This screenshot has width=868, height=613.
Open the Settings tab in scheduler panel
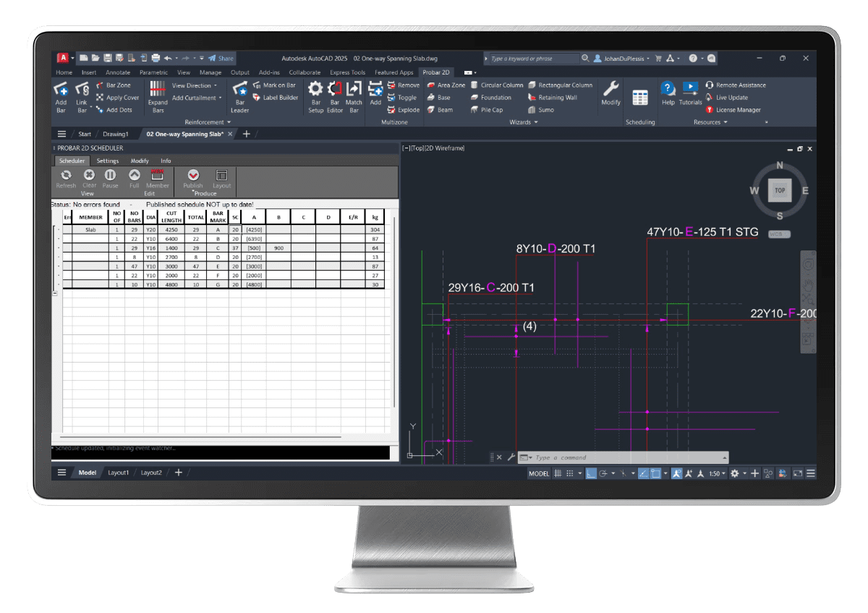pos(108,161)
